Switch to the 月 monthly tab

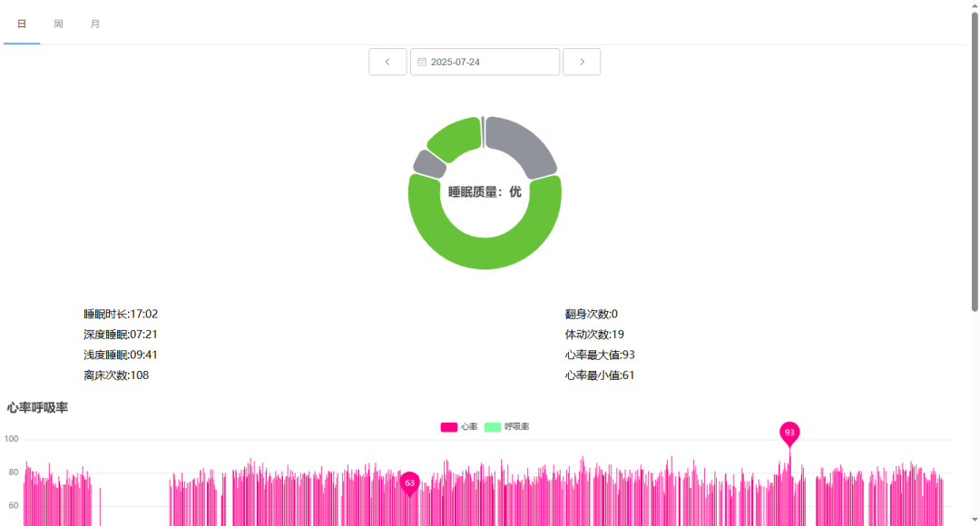[x=95, y=24]
